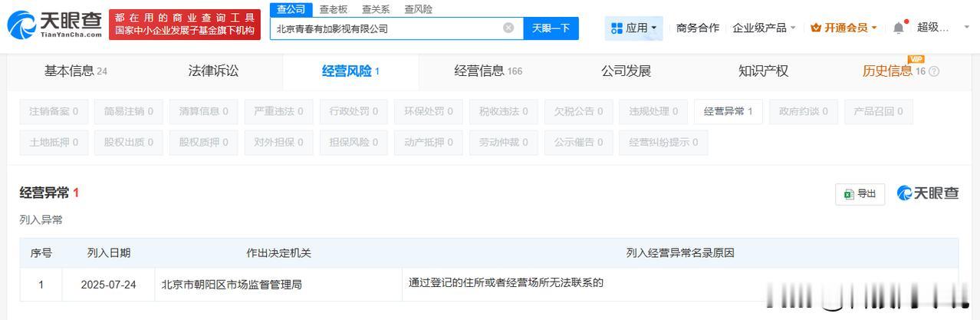Expand the 企业级产品 dropdown
Screen dimensions: 980x320
(764, 28)
